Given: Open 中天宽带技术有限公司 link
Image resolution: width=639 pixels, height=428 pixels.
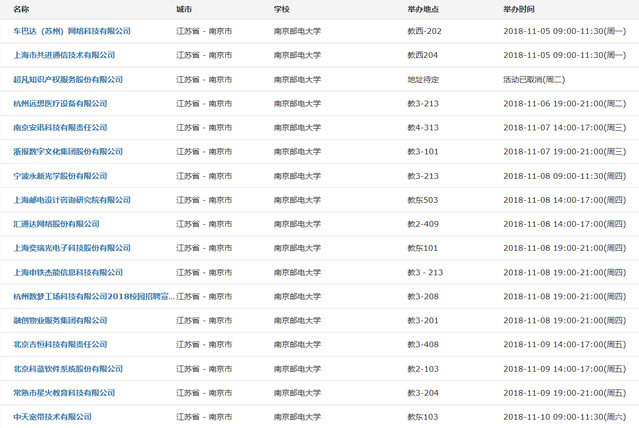Looking at the screenshot, I should pyautogui.click(x=52, y=416).
